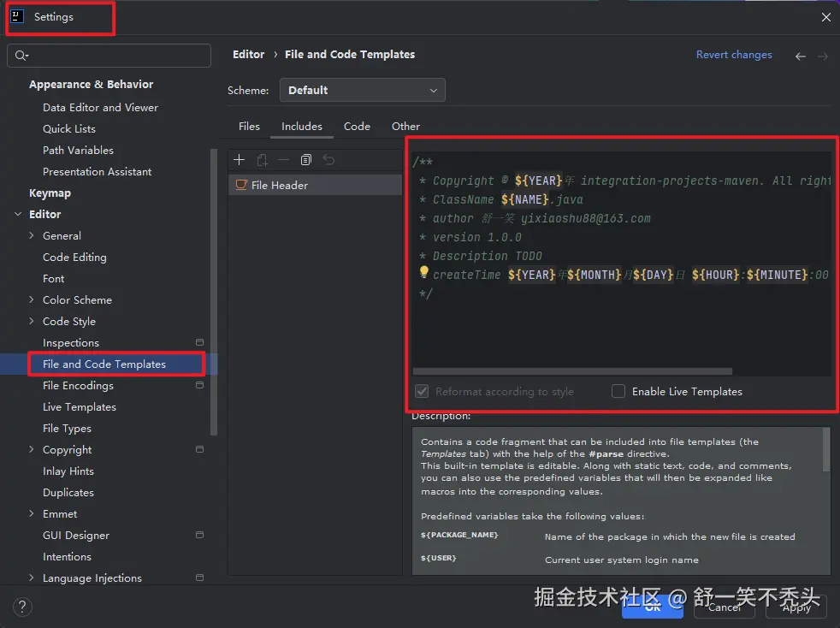
Task: Click the add template plus icon
Action: (x=239, y=160)
